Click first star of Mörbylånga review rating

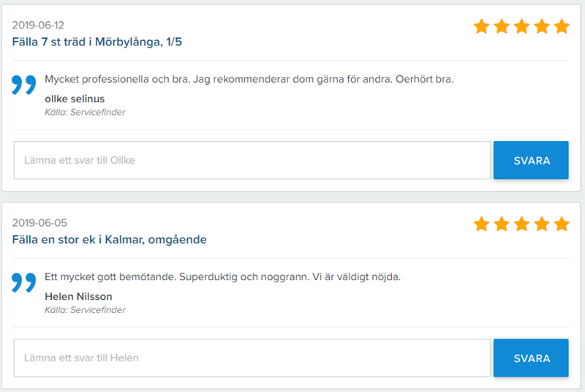[481, 27]
